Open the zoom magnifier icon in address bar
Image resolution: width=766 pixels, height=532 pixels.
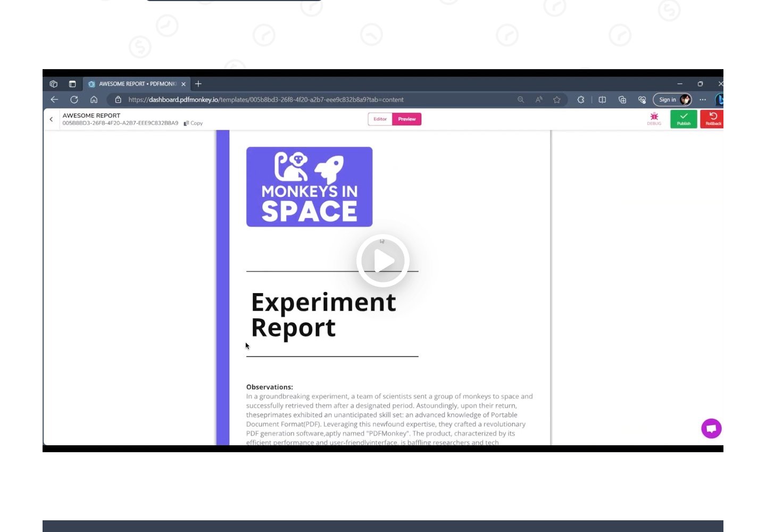click(x=521, y=99)
